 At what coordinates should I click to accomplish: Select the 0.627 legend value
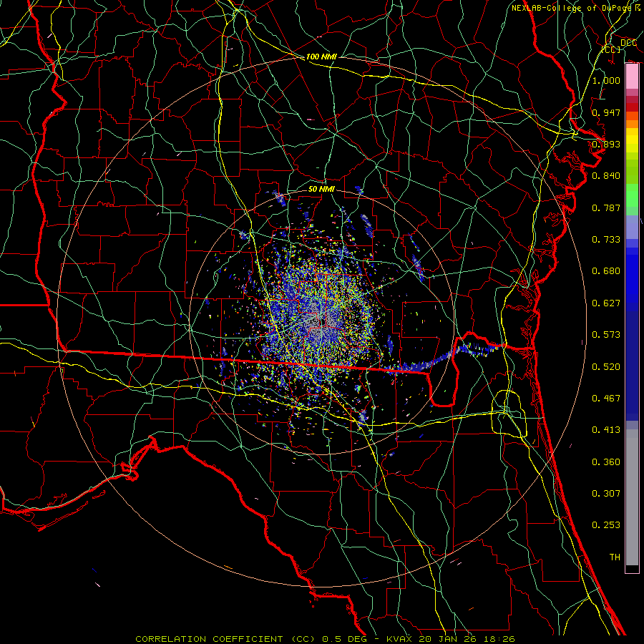point(606,303)
